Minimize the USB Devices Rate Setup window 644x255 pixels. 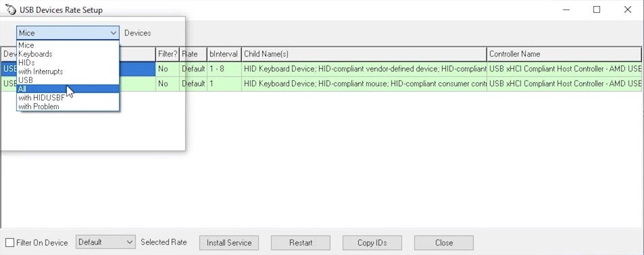tap(566, 9)
